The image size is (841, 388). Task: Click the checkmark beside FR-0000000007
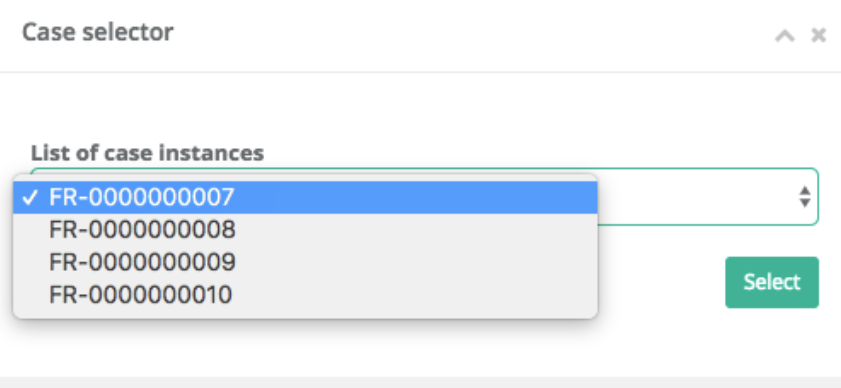coord(30,198)
